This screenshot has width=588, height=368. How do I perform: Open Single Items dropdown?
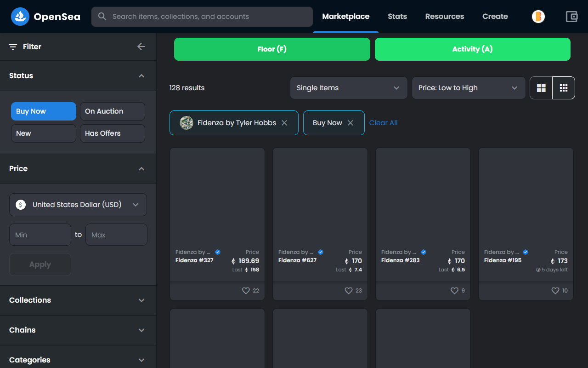pos(349,88)
